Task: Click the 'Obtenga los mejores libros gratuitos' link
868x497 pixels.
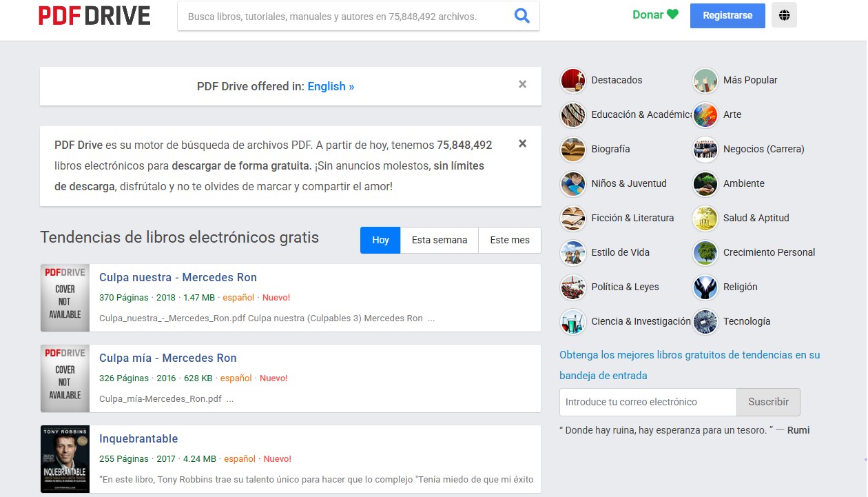Action: tap(690, 365)
